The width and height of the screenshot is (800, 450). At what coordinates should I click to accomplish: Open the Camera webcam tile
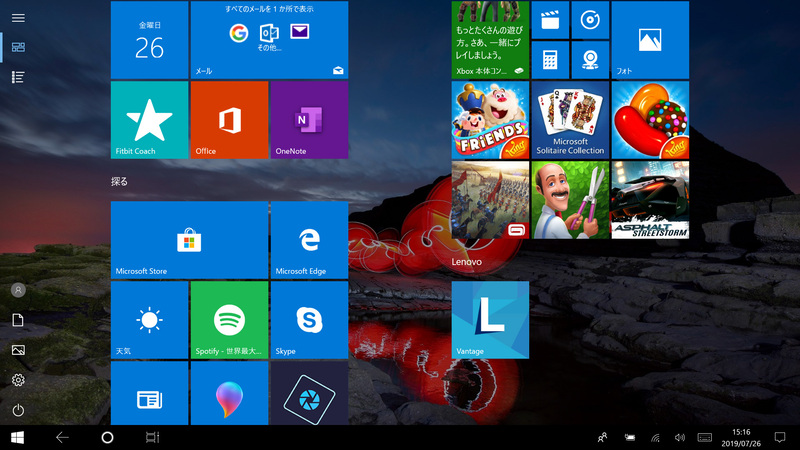(x=590, y=60)
